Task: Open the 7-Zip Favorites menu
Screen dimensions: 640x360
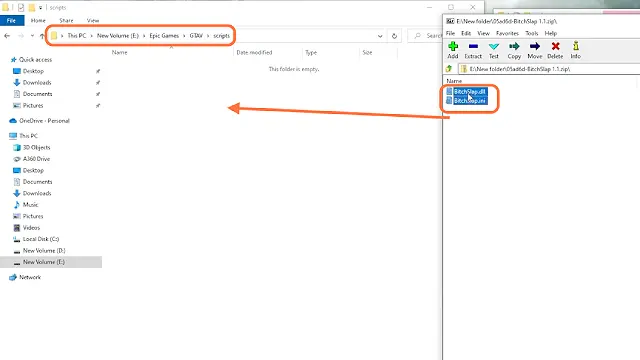Action: pyautogui.click(x=507, y=33)
